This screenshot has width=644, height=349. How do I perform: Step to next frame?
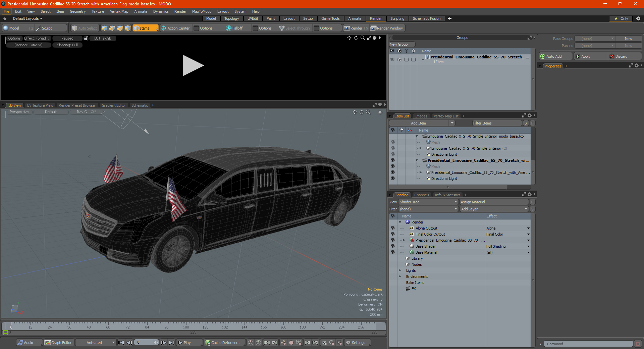coord(163,343)
